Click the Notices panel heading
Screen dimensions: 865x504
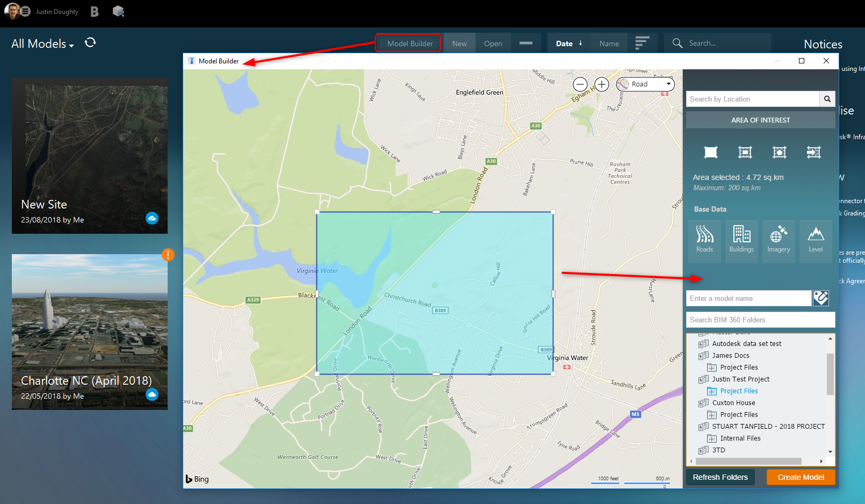[x=823, y=44]
